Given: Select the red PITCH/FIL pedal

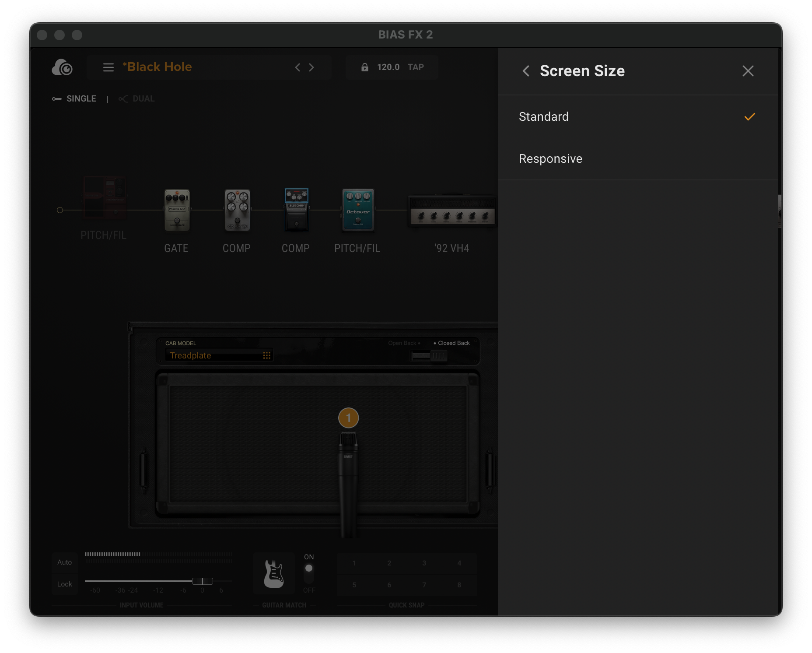Looking at the screenshot, I should 105,197.
